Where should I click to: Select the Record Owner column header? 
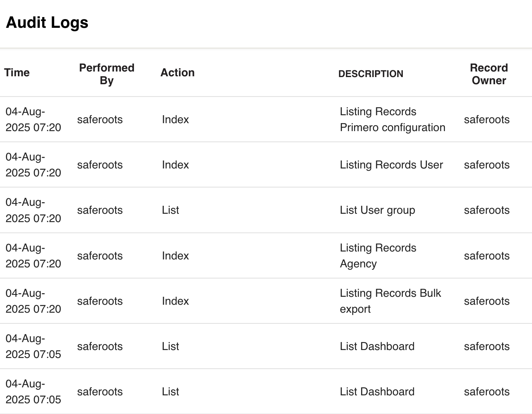[489, 74]
